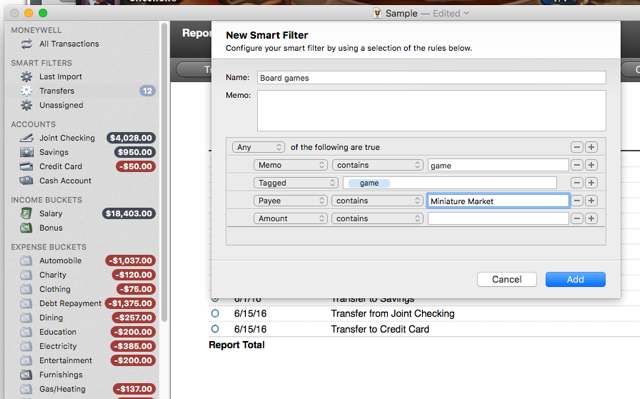
Task: Toggle cleared status of Transfer to Credit Card
Action: click(x=215, y=329)
